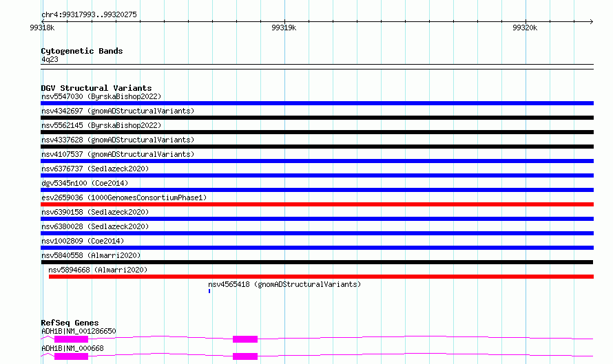This screenshot has height=364, width=613.
Task: Open the nsv5562145 (ByrskaBishop2022) label
Action: tap(101, 125)
